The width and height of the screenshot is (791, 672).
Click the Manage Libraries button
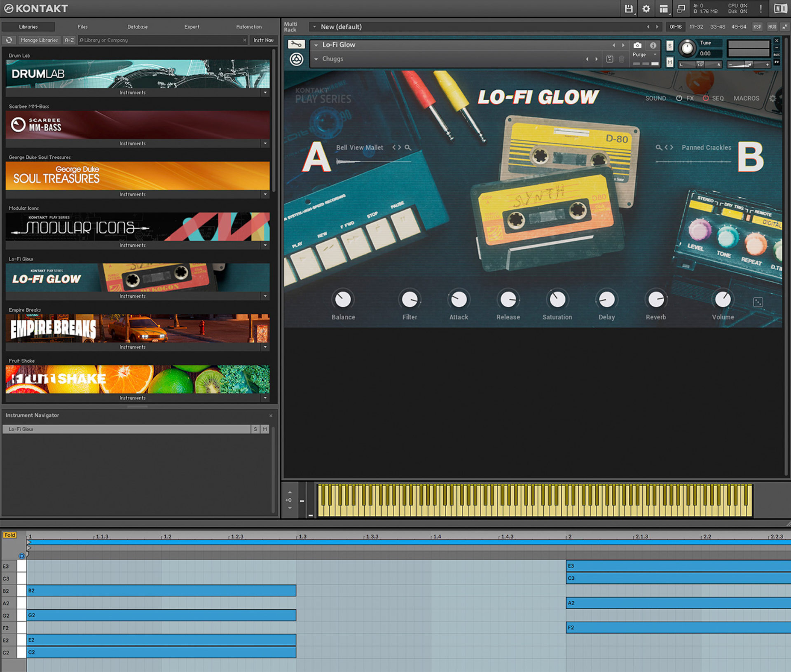click(x=39, y=40)
